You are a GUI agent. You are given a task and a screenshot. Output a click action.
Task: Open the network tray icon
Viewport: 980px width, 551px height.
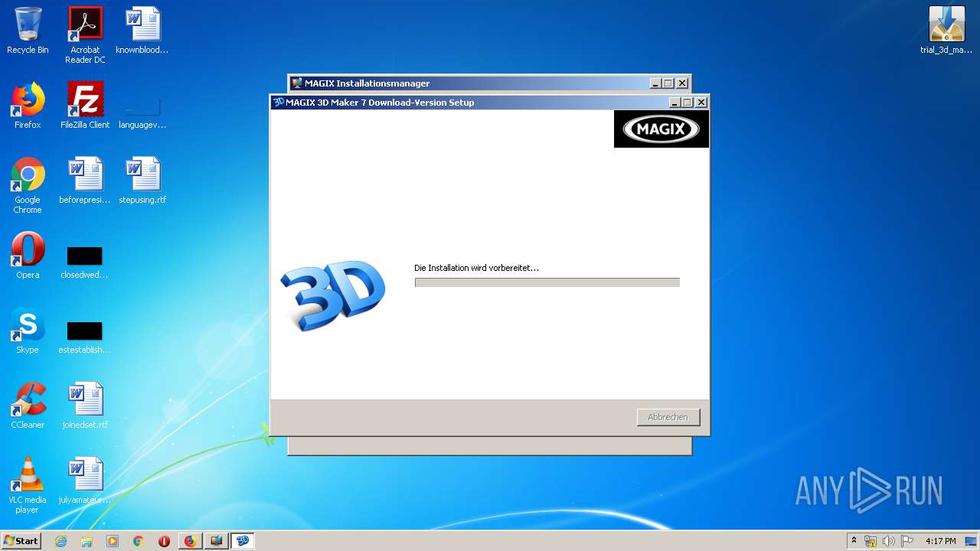pyautogui.click(x=871, y=541)
